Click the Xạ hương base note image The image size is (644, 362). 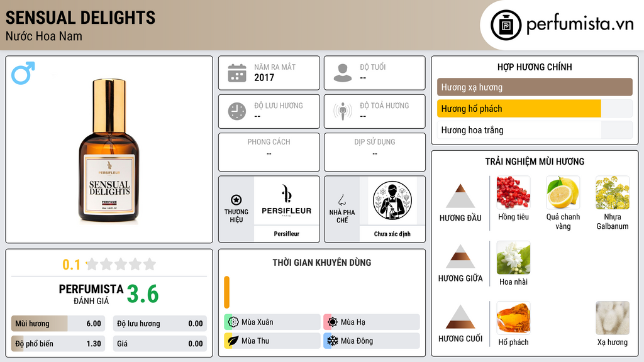(613, 317)
